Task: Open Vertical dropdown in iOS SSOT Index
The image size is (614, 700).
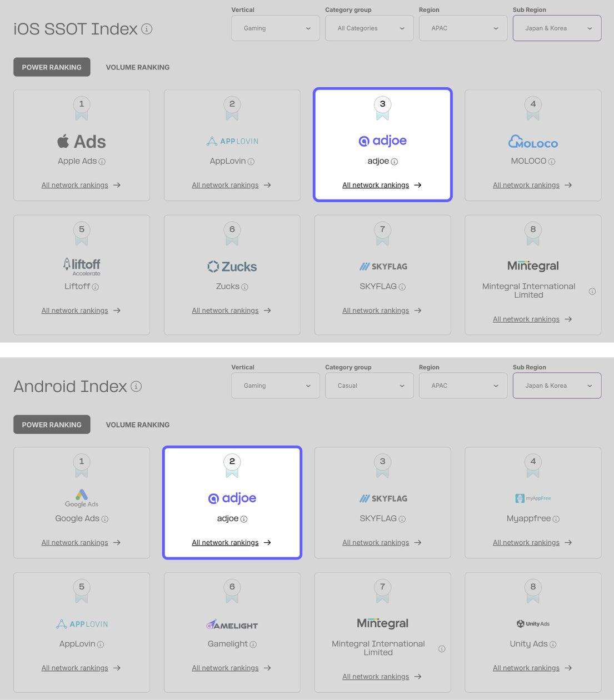Action: (276, 28)
